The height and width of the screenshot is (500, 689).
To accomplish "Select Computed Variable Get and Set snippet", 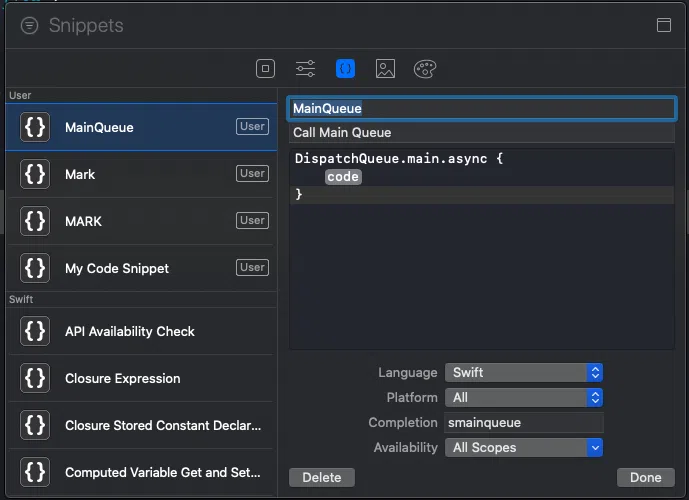I will 141,472.
